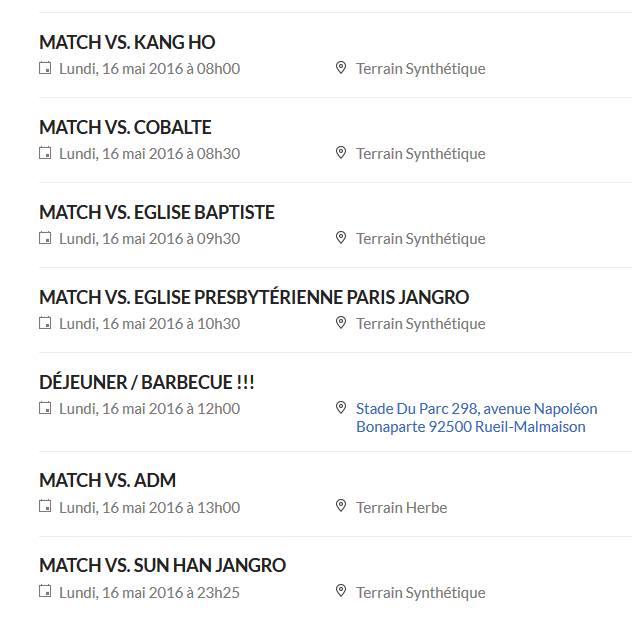Viewport: 632px width, 632px height.
Task: Open MATCH VS. ADM event title
Action: [108, 480]
